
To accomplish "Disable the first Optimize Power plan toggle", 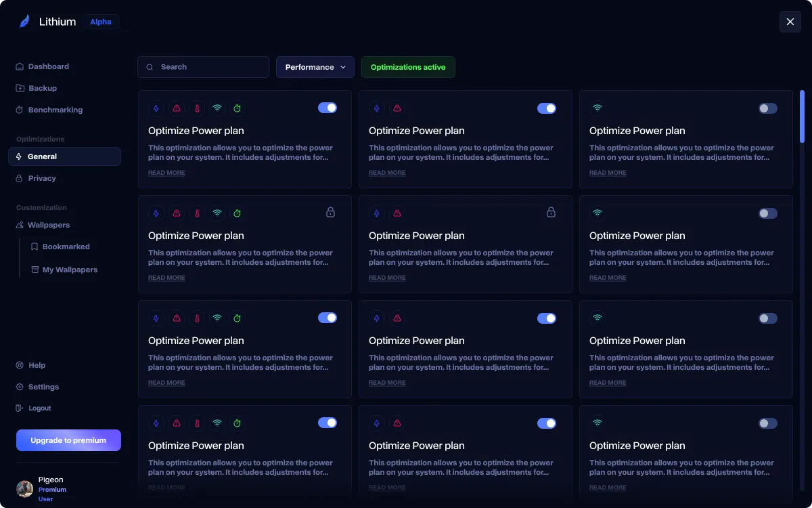I will pos(328,108).
